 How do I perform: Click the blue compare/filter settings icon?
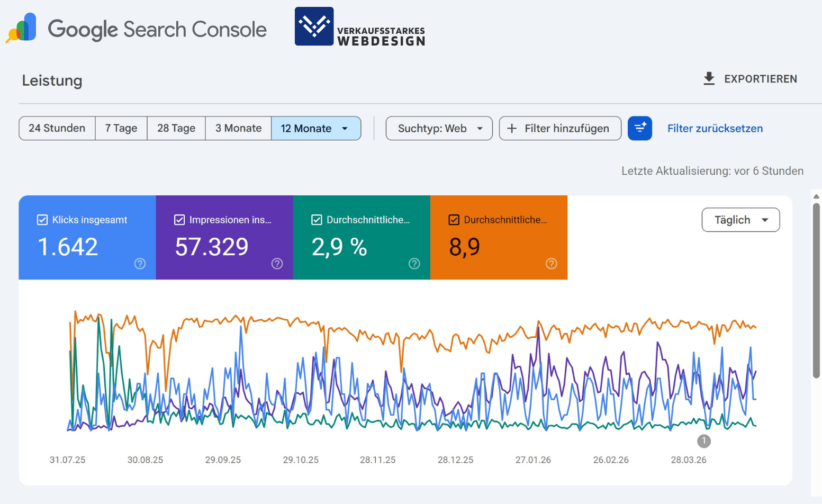click(640, 128)
